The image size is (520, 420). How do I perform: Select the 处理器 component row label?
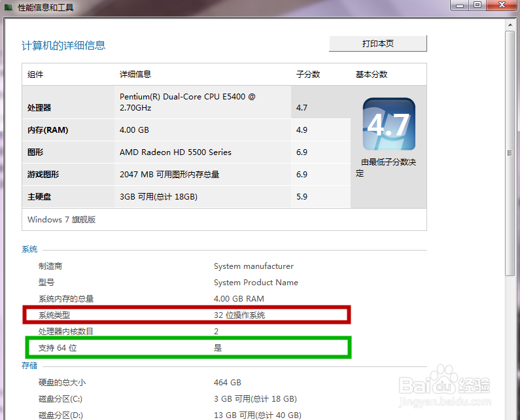pos(39,108)
